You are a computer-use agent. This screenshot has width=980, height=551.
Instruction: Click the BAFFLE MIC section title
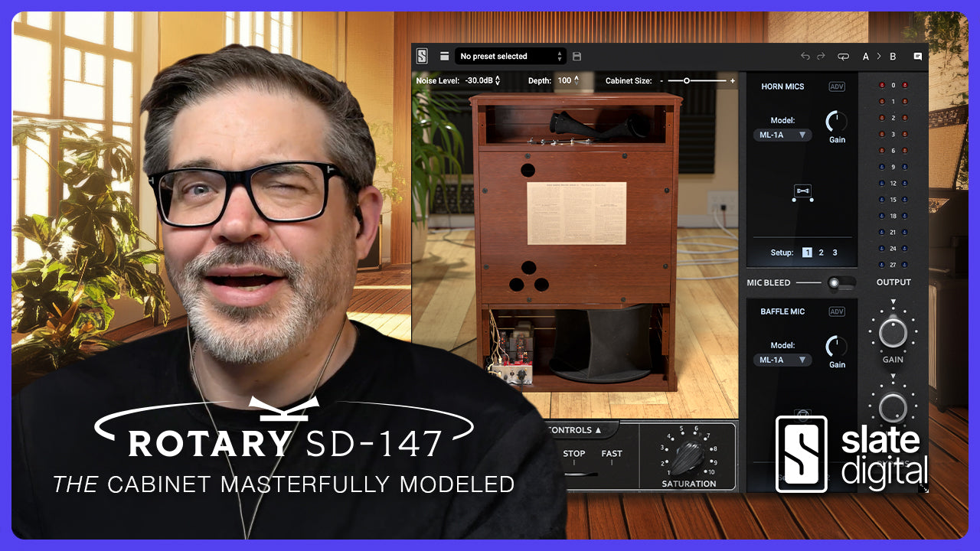[782, 311]
